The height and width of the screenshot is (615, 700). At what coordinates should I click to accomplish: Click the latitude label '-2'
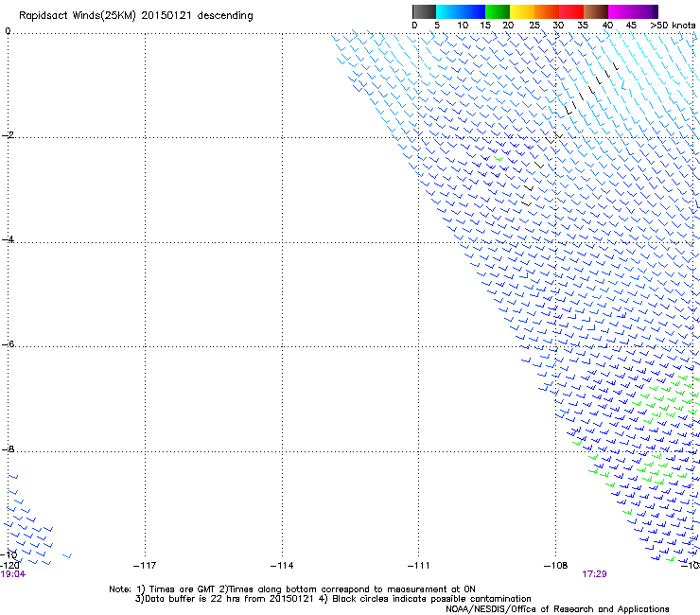(x=8, y=135)
